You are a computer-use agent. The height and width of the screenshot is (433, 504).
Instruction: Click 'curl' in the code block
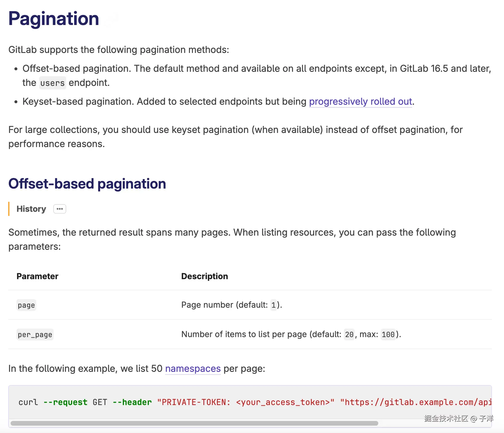tap(28, 402)
